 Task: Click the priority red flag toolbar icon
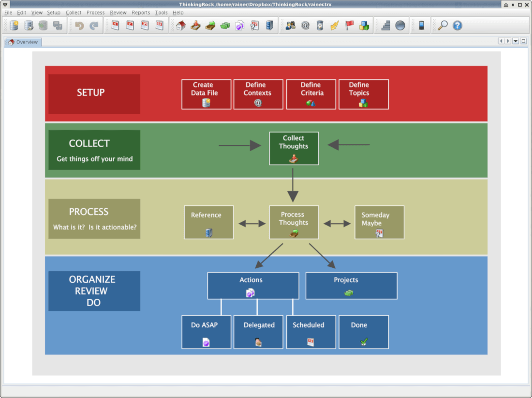point(350,26)
